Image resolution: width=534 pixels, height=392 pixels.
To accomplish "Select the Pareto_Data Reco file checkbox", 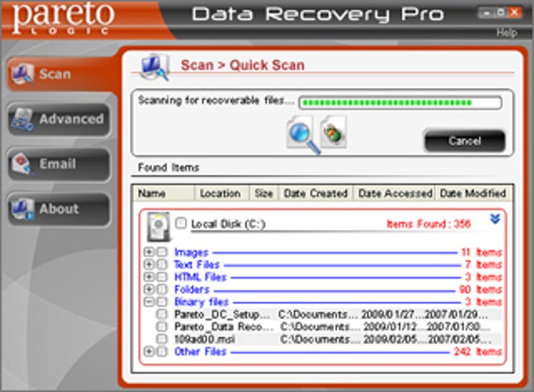I will pos(162,327).
